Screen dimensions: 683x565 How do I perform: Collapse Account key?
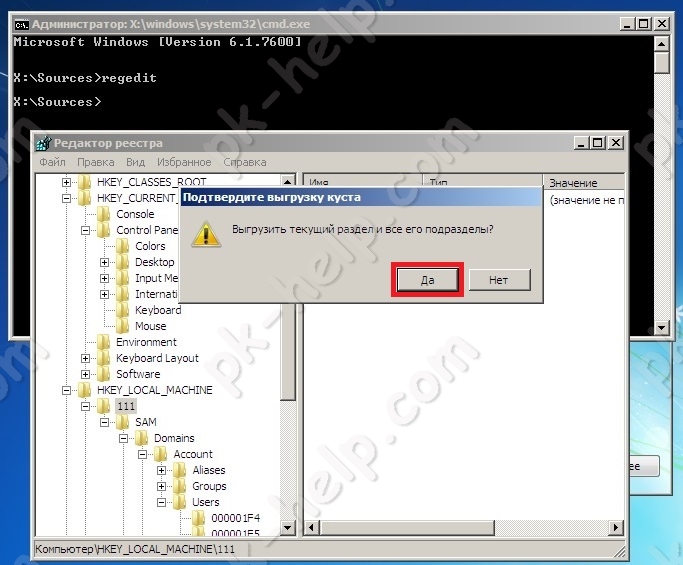click(x=142, y=454)
